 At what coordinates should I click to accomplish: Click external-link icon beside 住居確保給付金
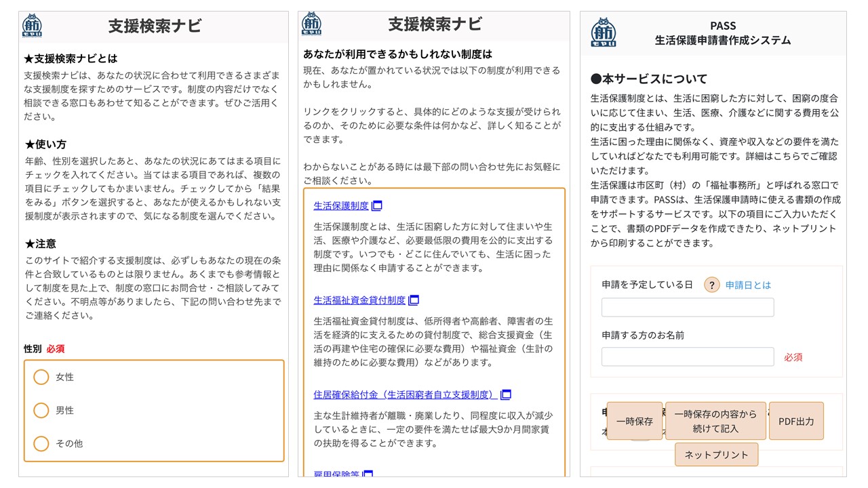tap(505, 394)
